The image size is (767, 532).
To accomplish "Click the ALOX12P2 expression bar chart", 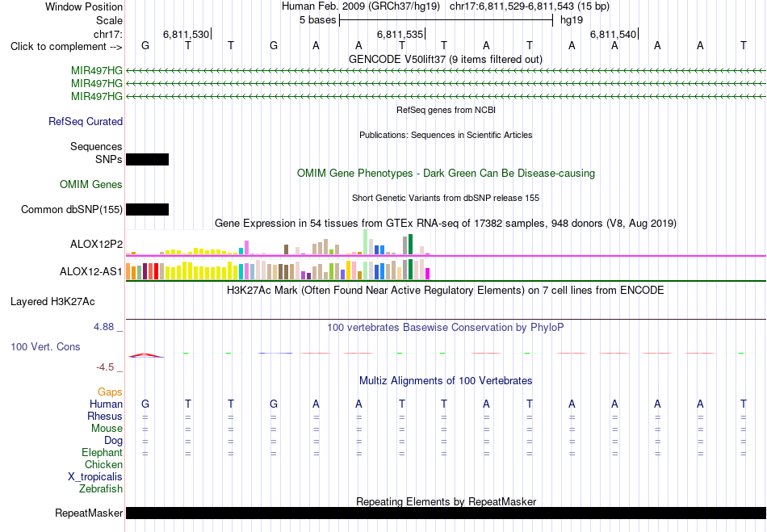I will (x=278, y=243).
